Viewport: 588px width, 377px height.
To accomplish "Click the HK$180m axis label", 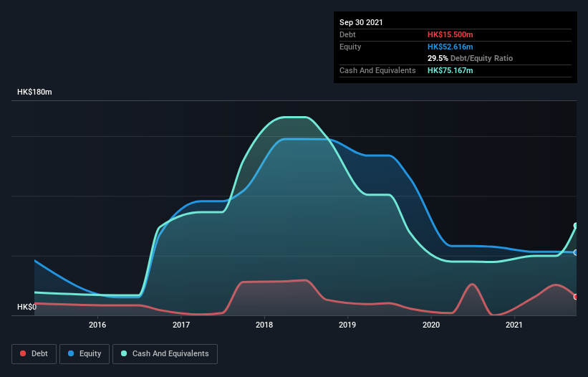I will click(34, 92).
